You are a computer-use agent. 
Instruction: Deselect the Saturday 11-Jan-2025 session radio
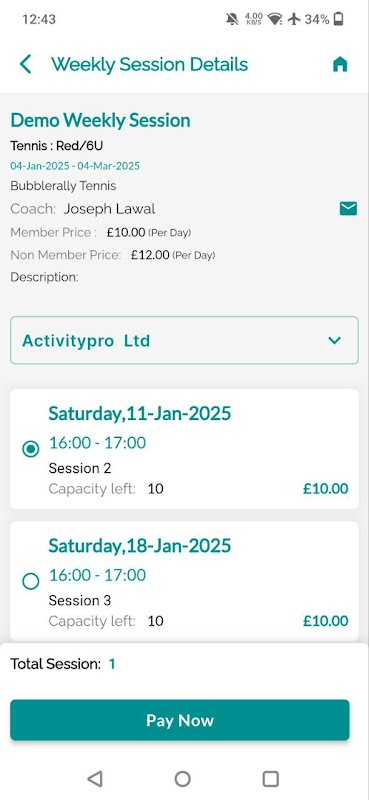click(x=31, y=449)
